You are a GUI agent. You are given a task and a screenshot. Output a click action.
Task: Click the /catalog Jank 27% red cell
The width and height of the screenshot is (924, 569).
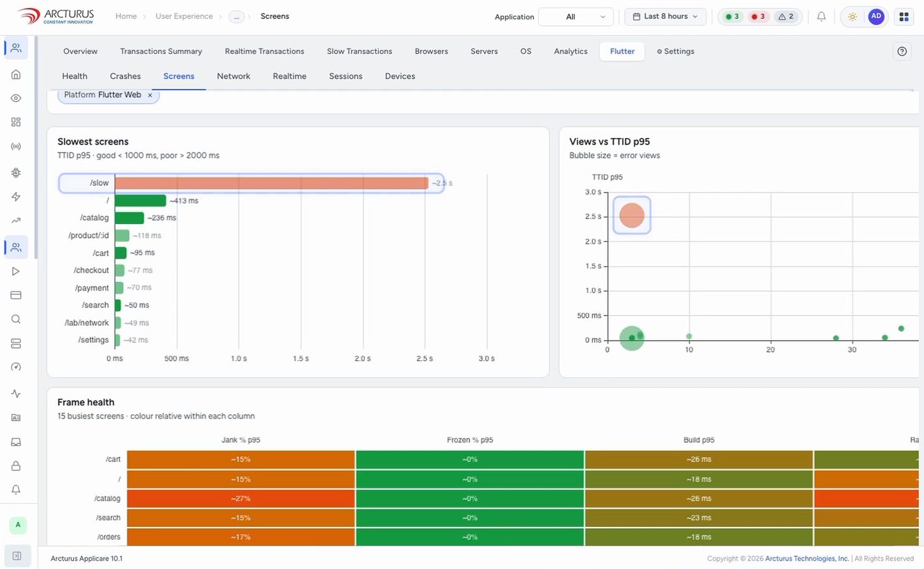pyautogui.click(x=240, y=498)
